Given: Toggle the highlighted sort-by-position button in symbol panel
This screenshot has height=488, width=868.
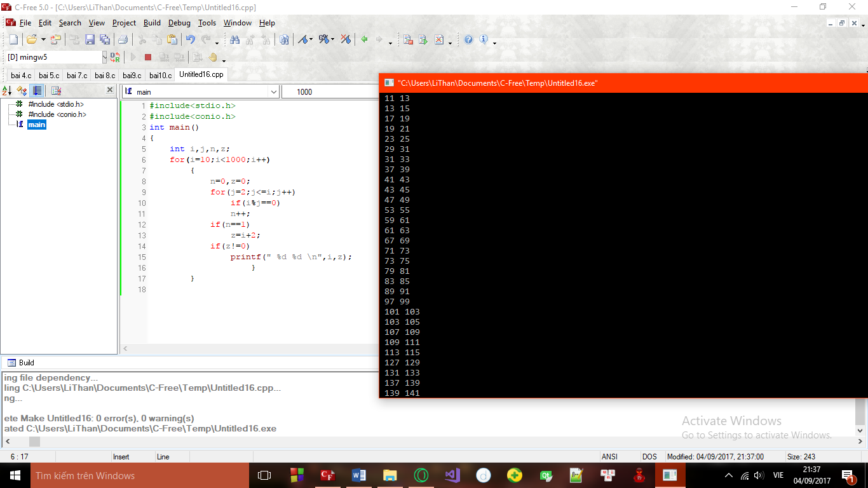Looking at the screenshot, I should point(37,91).
